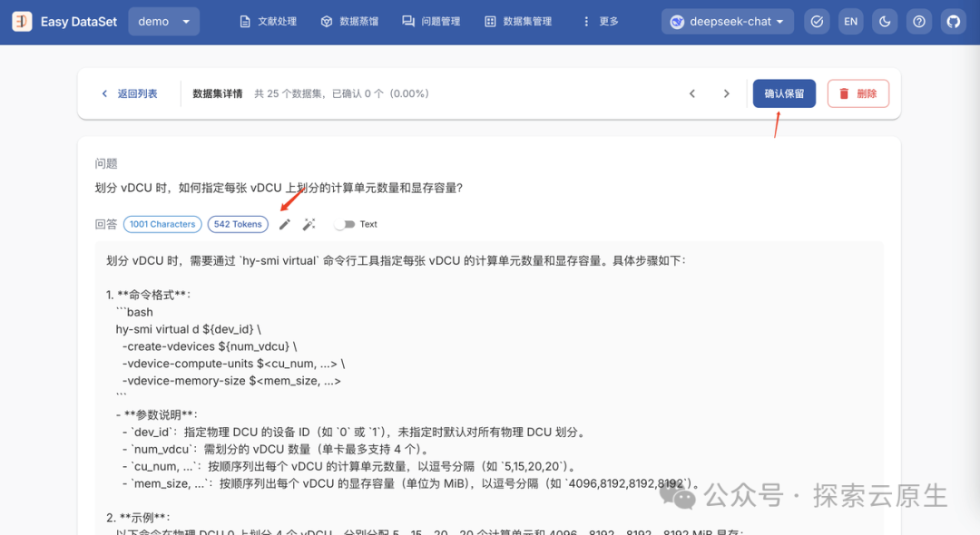
Task: Open the project's GitHub repository icon
Action: point(953,20)
